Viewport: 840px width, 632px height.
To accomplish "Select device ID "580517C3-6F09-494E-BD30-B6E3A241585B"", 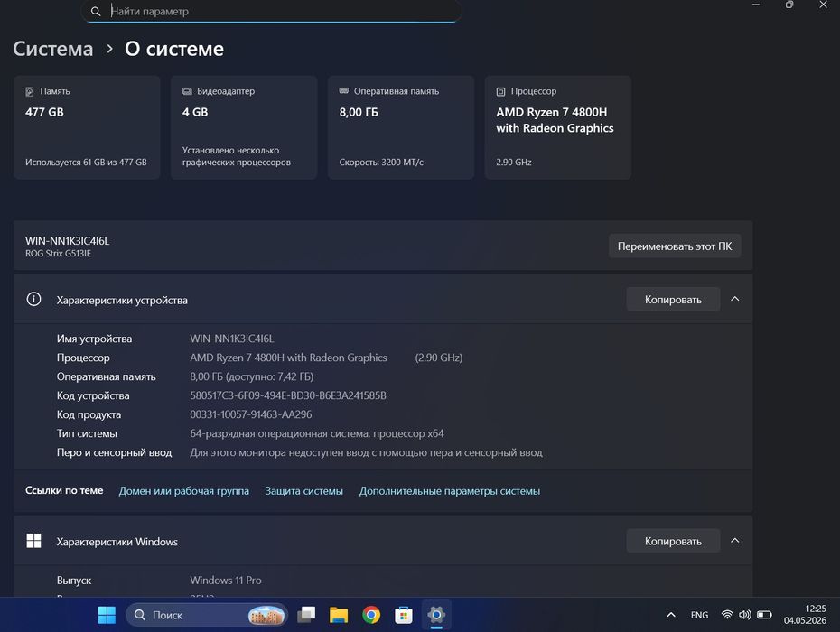I will point(288,395).
